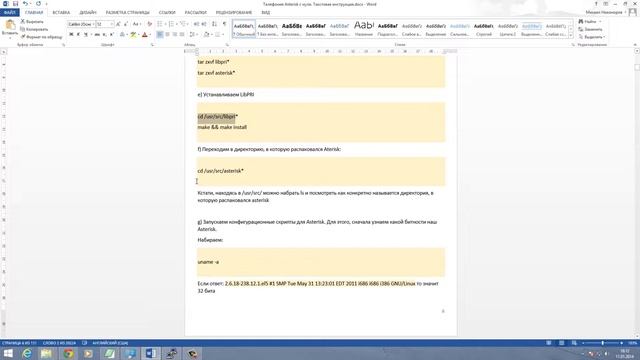Activate Format Painter (Формат по образцу)
The image size is (640, 360).
point(41,37)
